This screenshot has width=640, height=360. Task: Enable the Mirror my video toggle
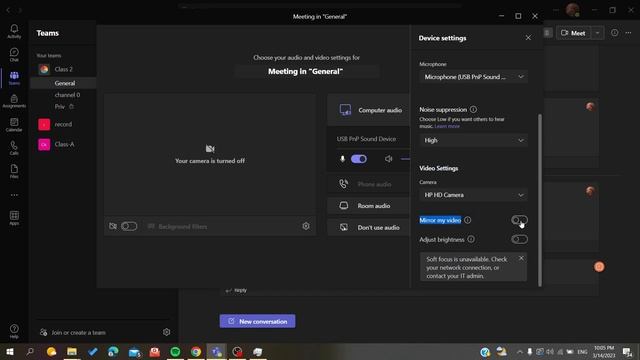pos(519,220)
